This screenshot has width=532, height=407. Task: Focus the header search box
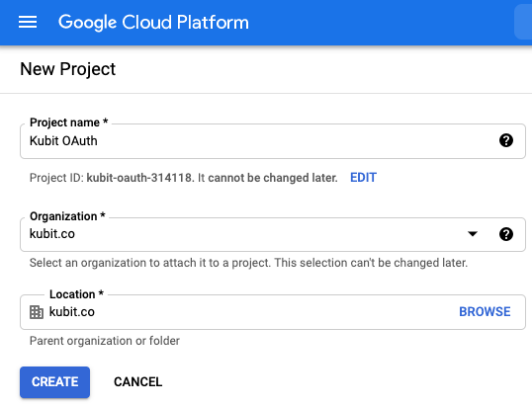click(x=523, y=22)
